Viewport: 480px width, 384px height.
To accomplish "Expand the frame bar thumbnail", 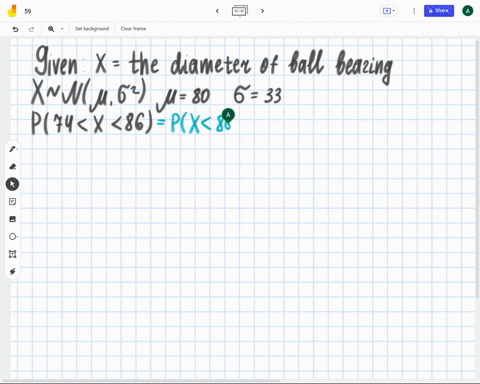I will [240, 11].
